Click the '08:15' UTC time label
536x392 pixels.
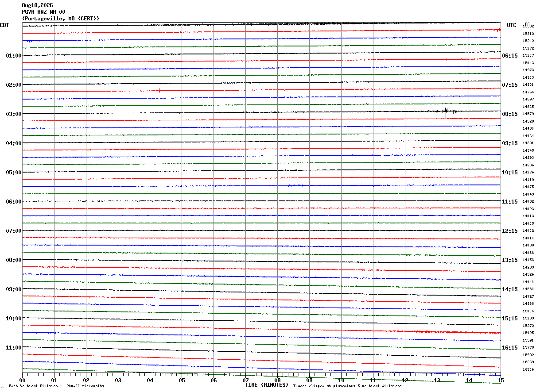[510, 114]
